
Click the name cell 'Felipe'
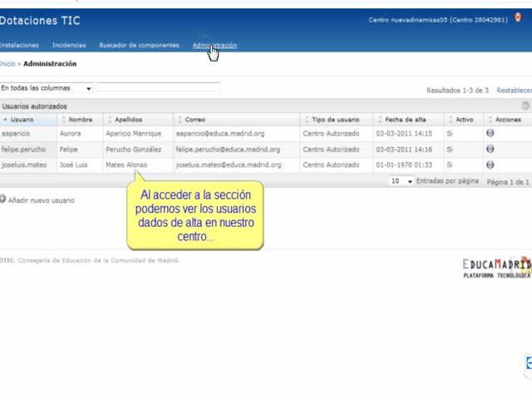[x=80, y=150]
